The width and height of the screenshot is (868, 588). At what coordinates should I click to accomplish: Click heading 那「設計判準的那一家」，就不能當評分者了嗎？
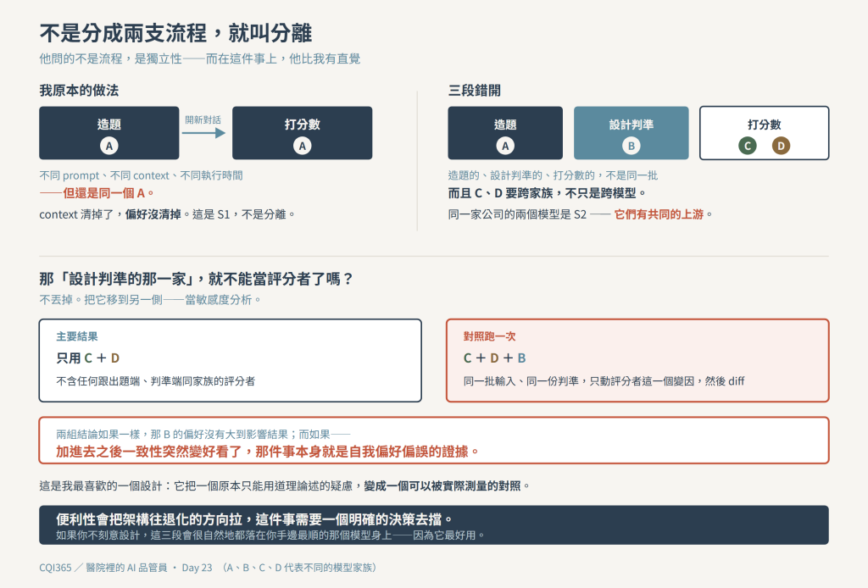(x=197, y=278)
